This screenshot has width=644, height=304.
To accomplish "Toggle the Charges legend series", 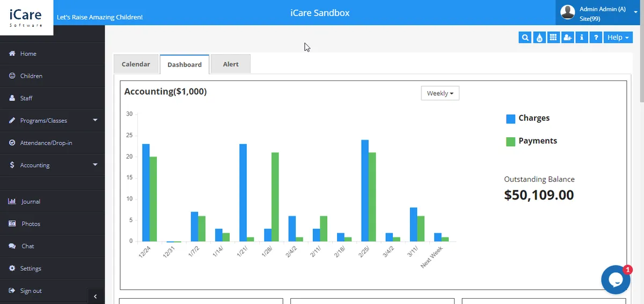I will click(x=528, y=118).
